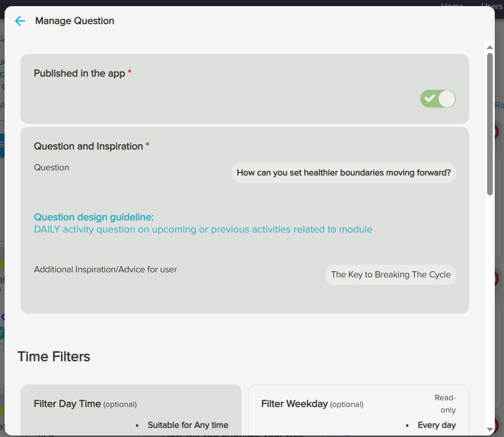Open the Question design guideline link
Viewport: 504px width, 437px height.
click(x=93, y=217)
